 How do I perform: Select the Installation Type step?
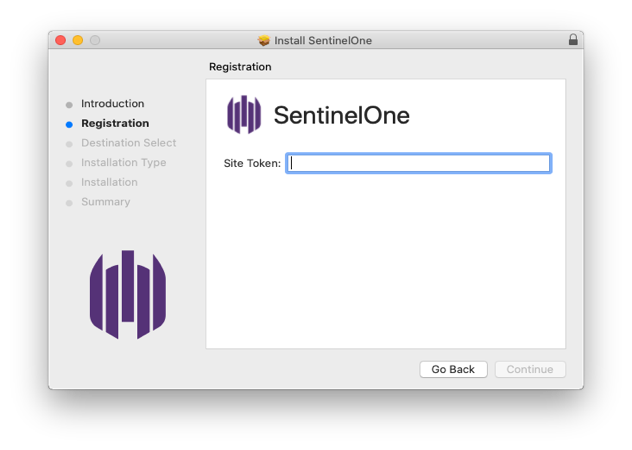[123, 163]
